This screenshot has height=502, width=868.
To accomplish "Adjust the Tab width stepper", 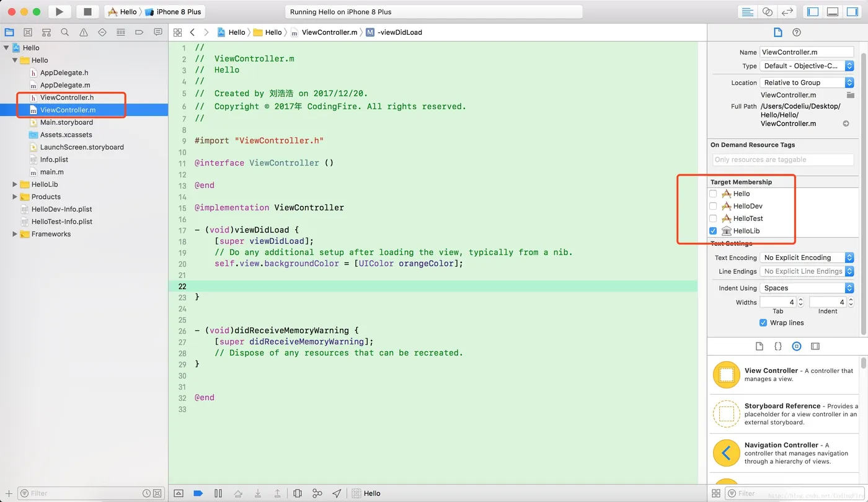I will click(x=800, y=302).
